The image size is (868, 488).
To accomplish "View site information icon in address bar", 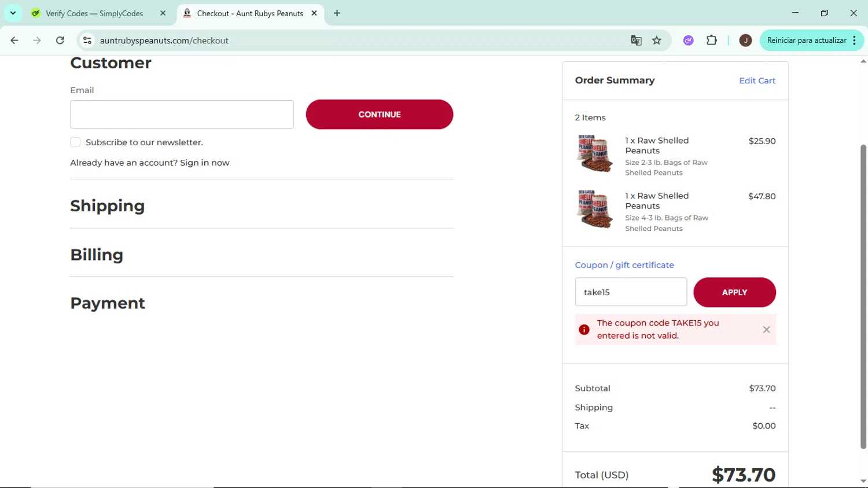I will [87, 41].
